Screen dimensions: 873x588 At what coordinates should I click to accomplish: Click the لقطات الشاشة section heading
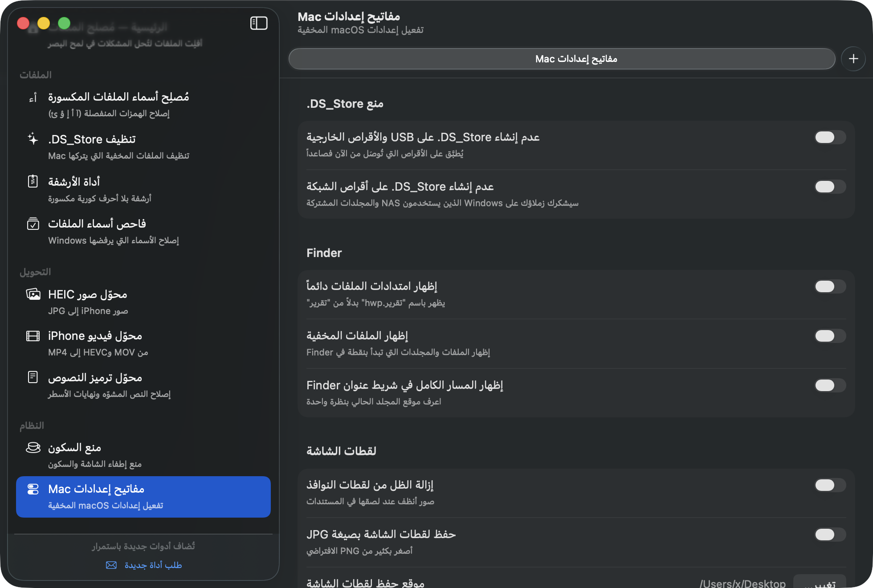pos(341,451)
